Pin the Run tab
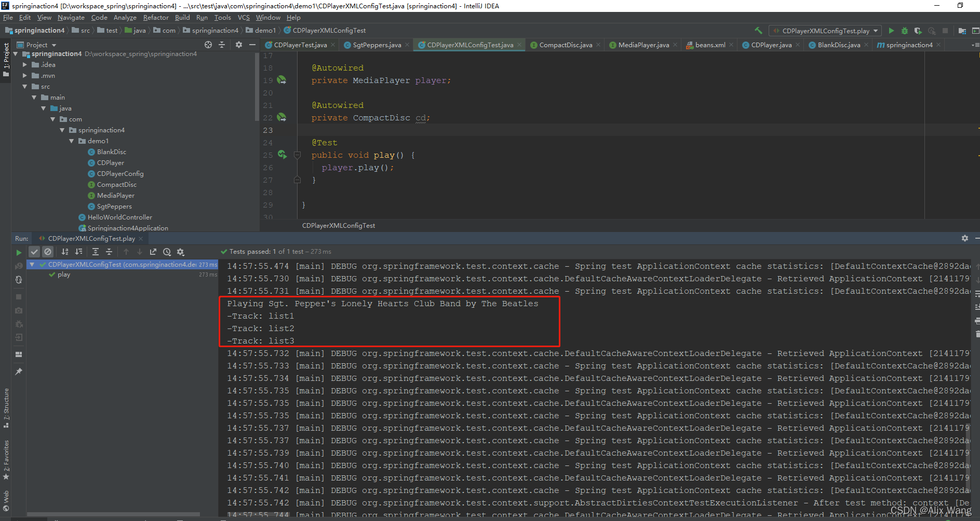The image size is (980, 521). tap(19, 372)
